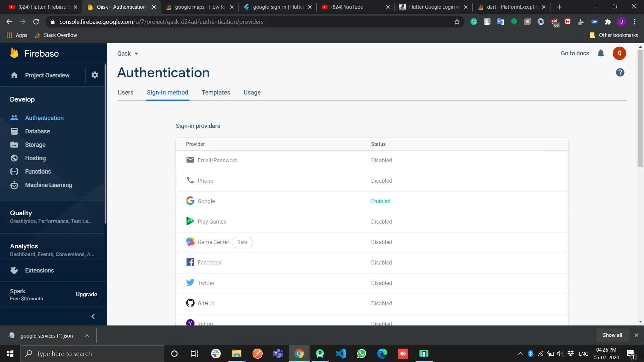Open Hosting from Develop menu
Screen dimensions: 644x362
point(35,158)
